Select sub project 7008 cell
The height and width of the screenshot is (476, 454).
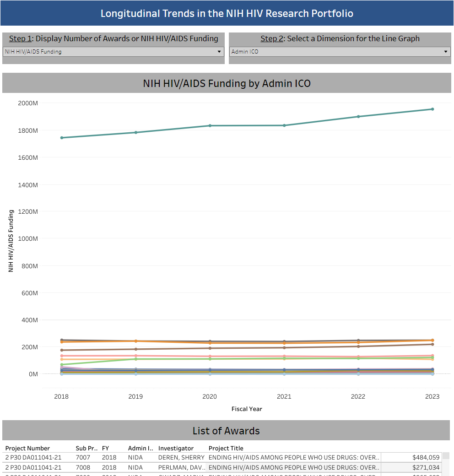[x=83, y=467]
